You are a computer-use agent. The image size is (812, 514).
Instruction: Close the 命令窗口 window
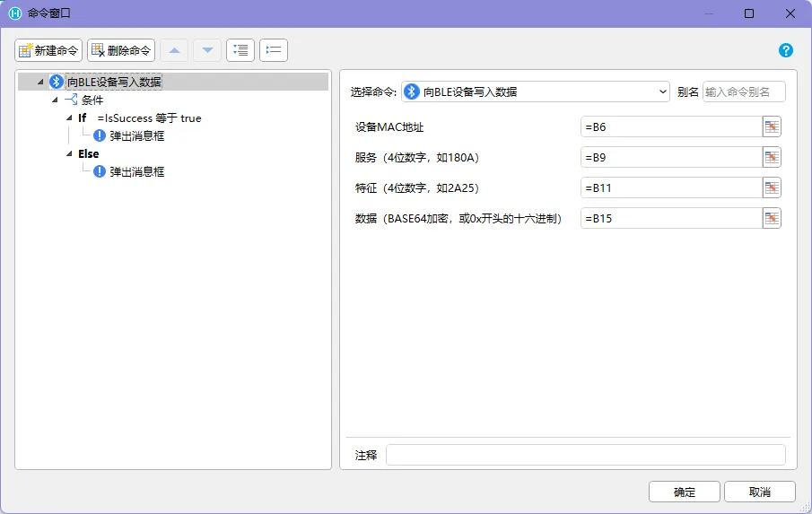(x=790, y=13)
